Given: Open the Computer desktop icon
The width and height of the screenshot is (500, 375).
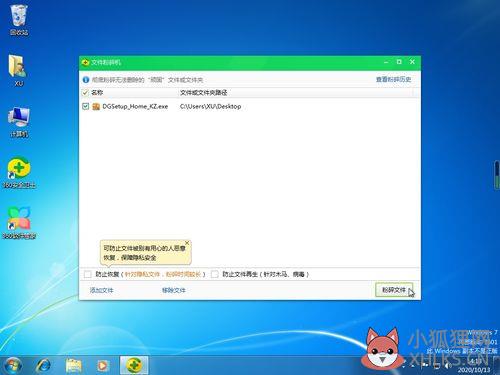Looking at the screenshot, I should pyautogui.click(x=19, y=122).
